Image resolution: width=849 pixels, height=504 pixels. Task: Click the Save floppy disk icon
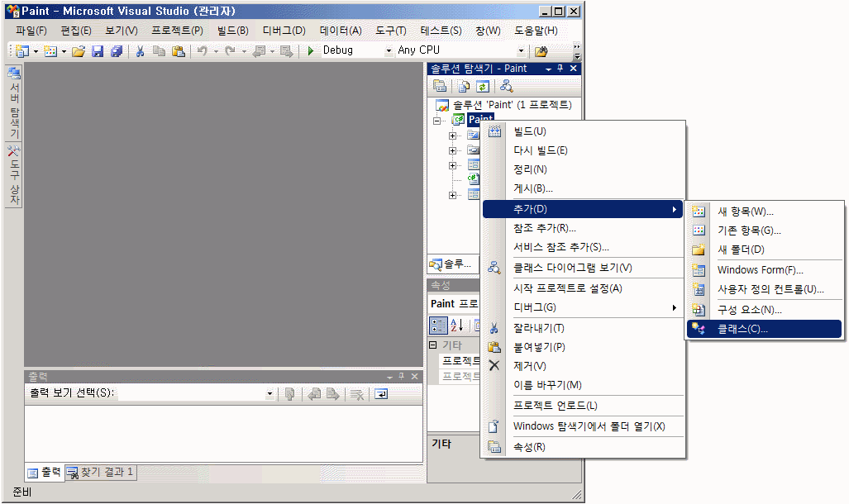pyautogui.click(x=98, y=51)
